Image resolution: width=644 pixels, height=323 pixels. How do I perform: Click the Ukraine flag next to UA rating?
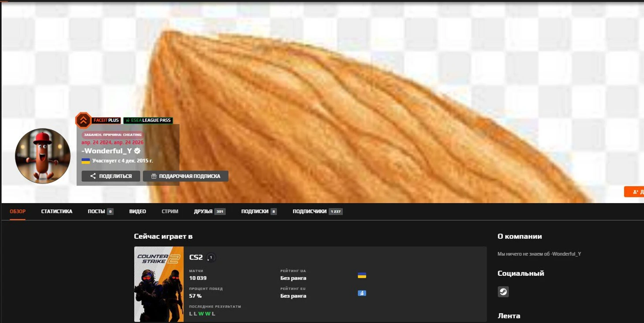point(362,275)
